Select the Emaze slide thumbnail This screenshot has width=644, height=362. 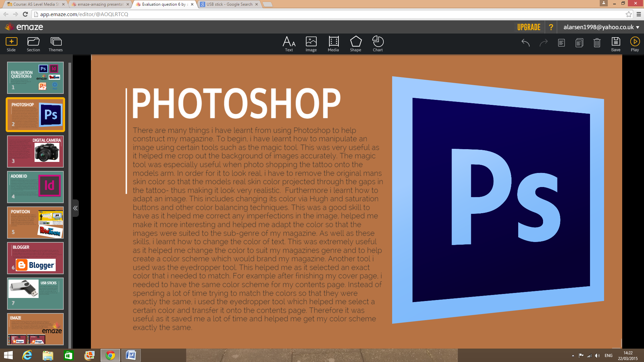pyautogui.click(x=35, y=329)
